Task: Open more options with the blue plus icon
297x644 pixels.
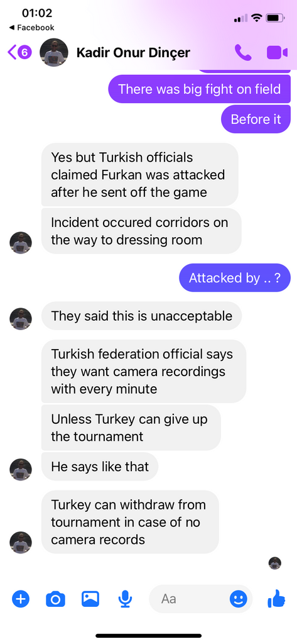Action: [x=21, y=599]
